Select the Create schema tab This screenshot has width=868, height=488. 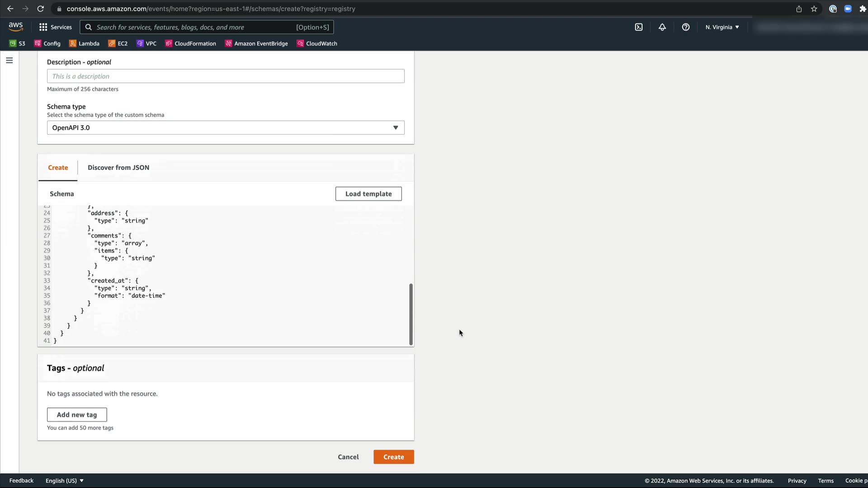(x=58, y=168)
